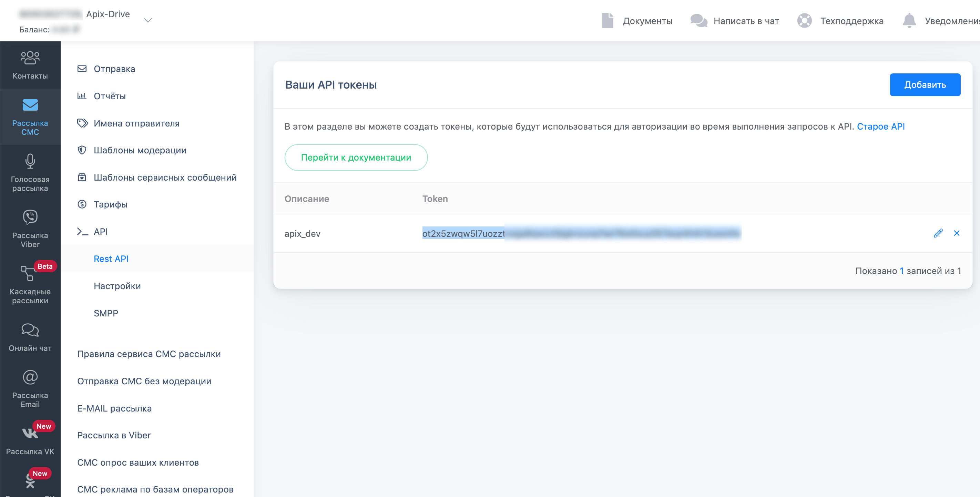Click the Имена отправителя tag icon
980x497 pixels.
click(82, 123)
